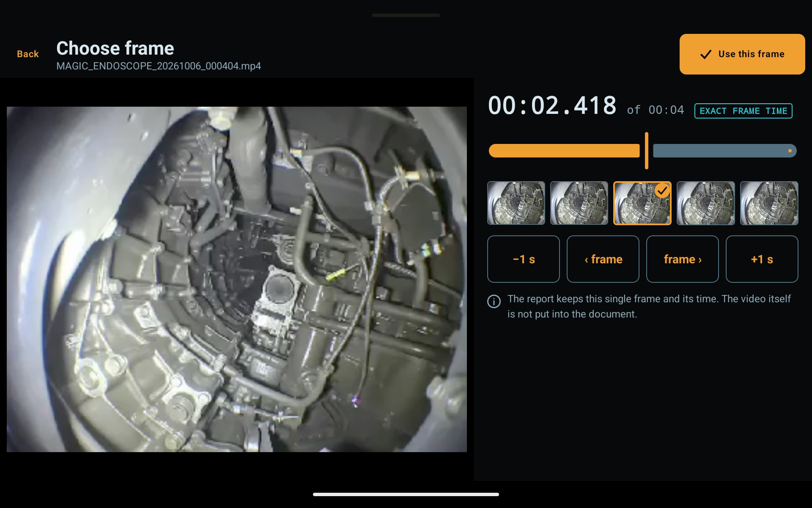Click the info icon beside the report note
This screenshot has height=508, width=812.
494,301
